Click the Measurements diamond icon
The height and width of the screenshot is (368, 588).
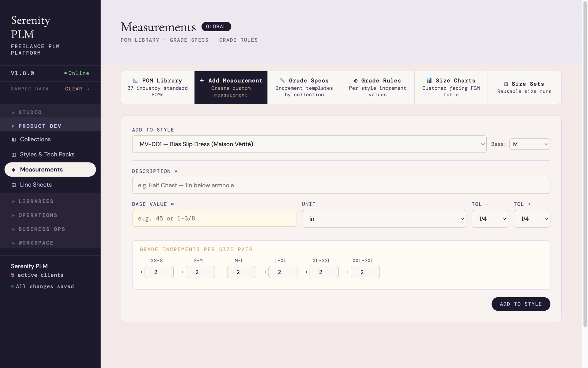point(13,170)
